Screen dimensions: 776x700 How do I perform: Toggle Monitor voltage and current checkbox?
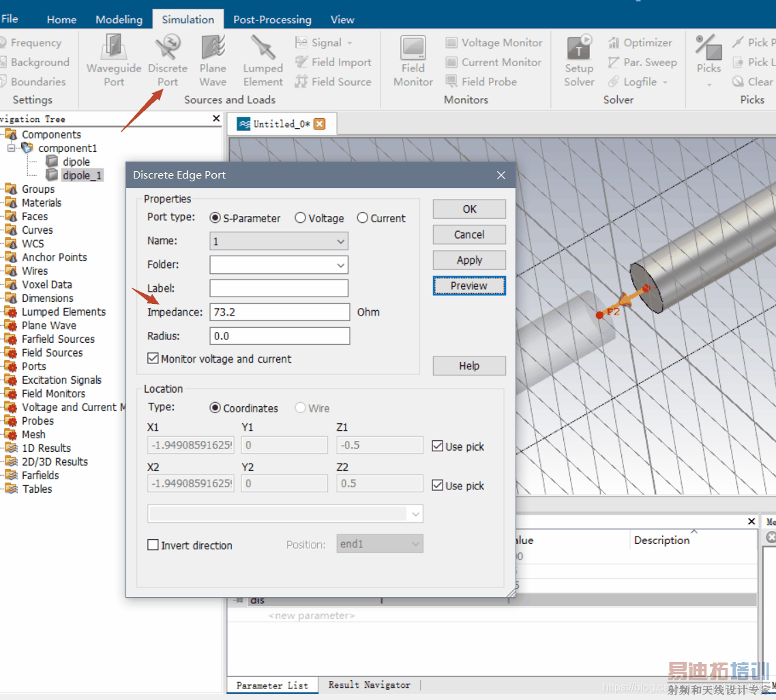(153, 358)
